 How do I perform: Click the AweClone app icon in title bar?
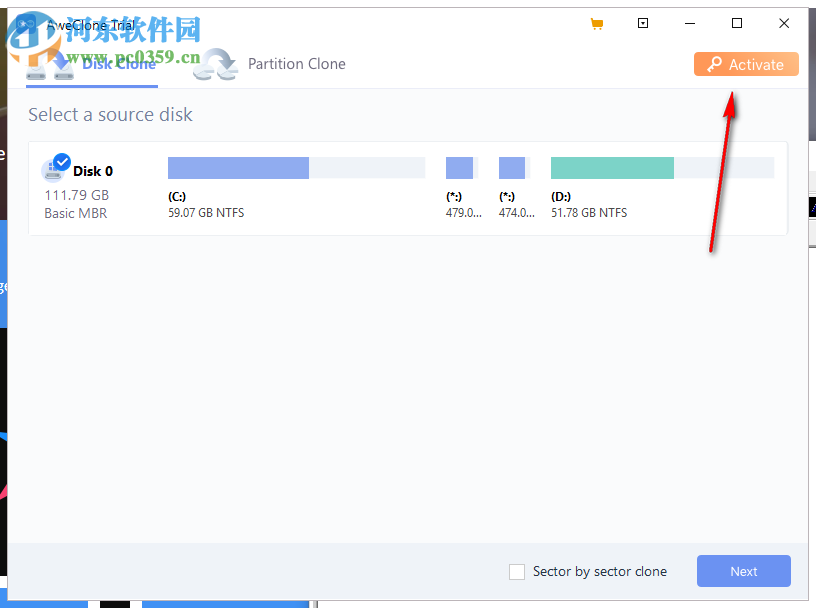coord(26,23)
